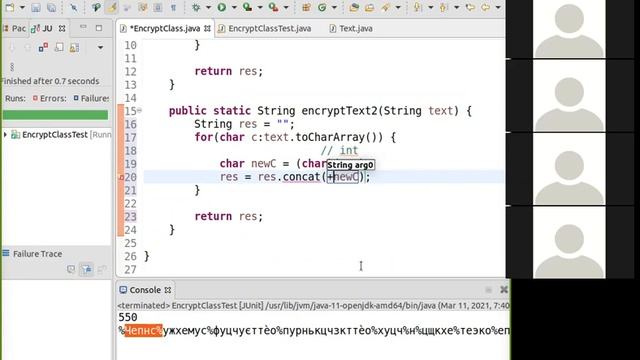The width and height of the screenshot is (640, 360).
Task: Close the Console view tab
Action: [168, 290]
